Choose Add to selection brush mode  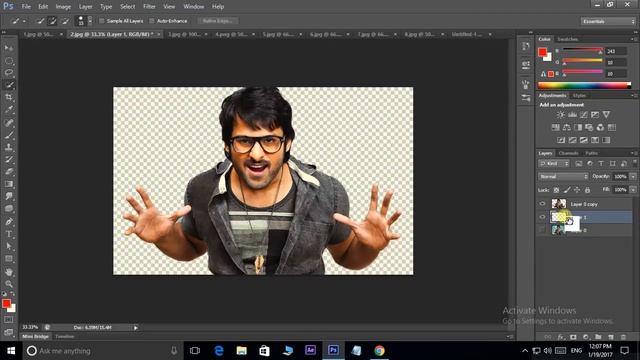[52, 21]
